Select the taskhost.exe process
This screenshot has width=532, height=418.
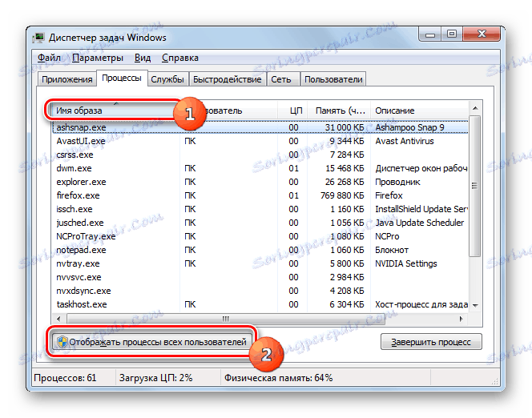click(x=260, y=304)
